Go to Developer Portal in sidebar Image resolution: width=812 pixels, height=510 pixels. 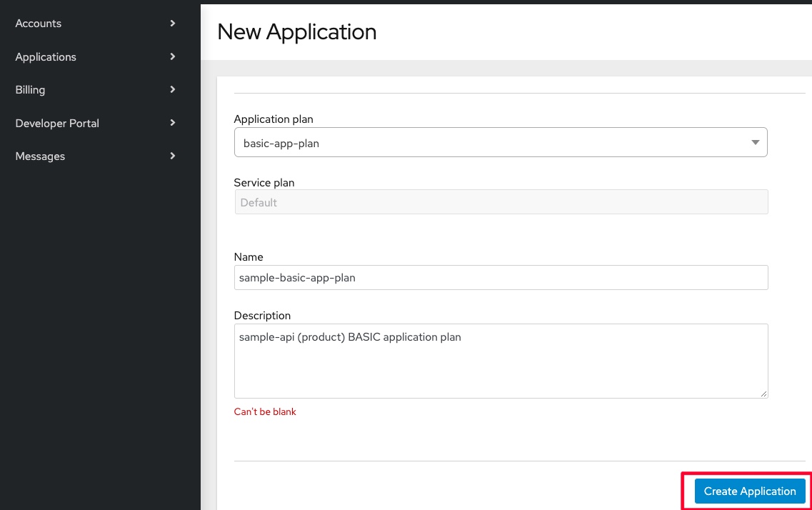57,124
